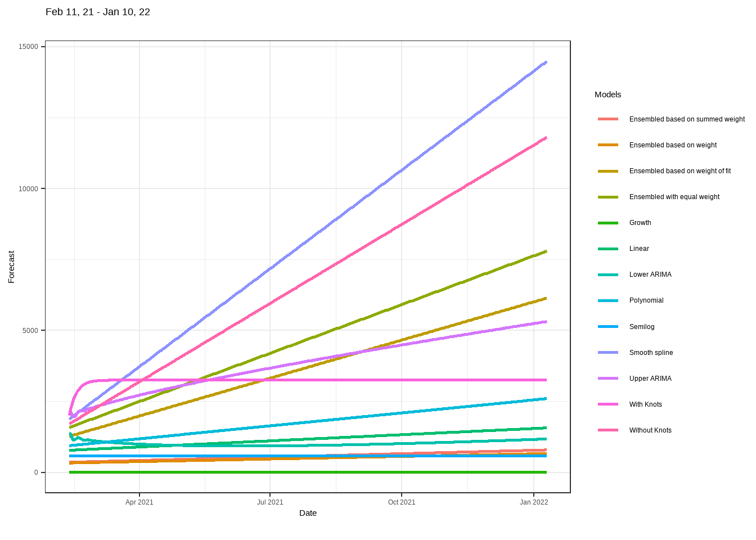
Task: Click the Upper ARIMA legend swatch
Action: pos(607,379)
